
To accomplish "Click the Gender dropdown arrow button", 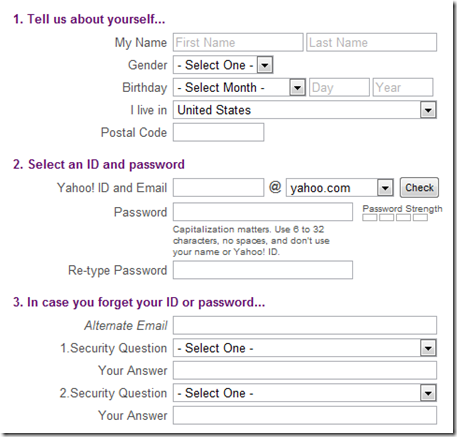I will [x=265, y=65].
